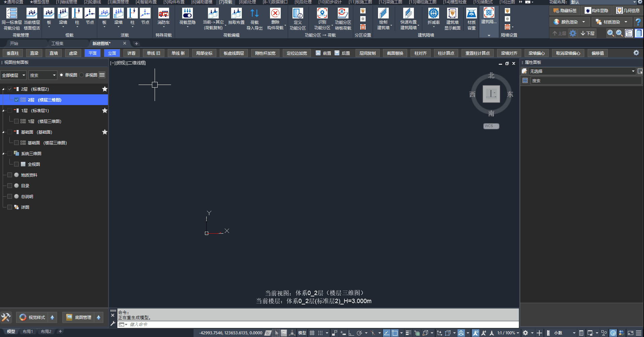Select the 单视图 radio button
Image resolution: width=644 pixels, height=337 pixels.
click(x=61, y=75)
